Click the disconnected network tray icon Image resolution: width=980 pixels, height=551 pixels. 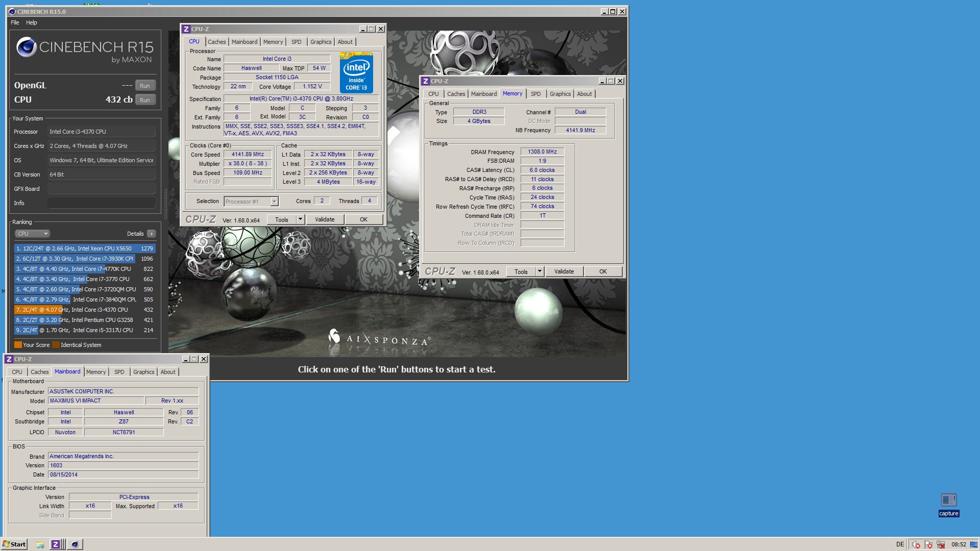point(941,544)
